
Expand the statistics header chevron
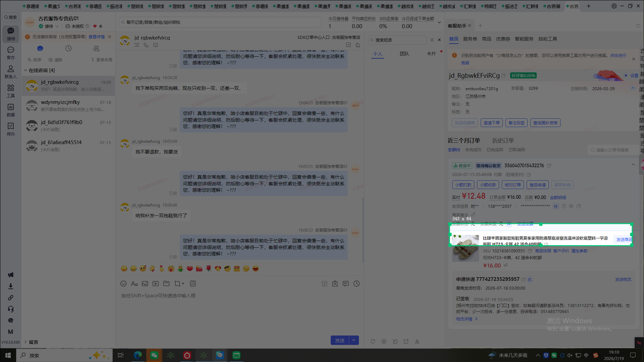coord(439,22)
